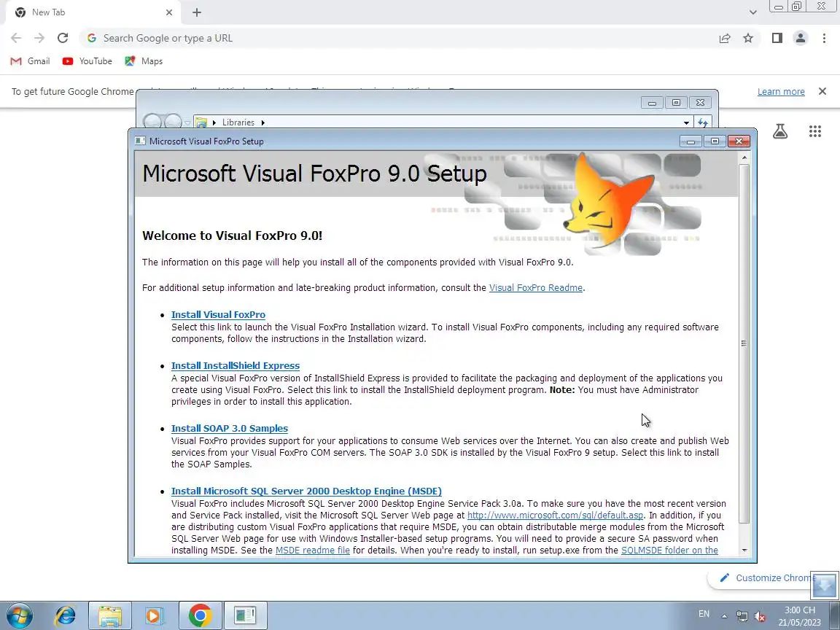Click Chrome address bar search field
This screenshot has width=840, height=630.
click(x=397, y=38)
